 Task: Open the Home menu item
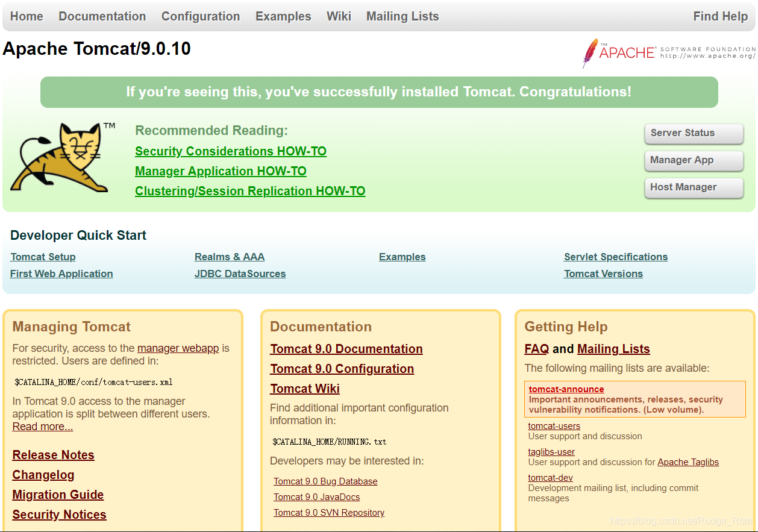coord(27,16)
